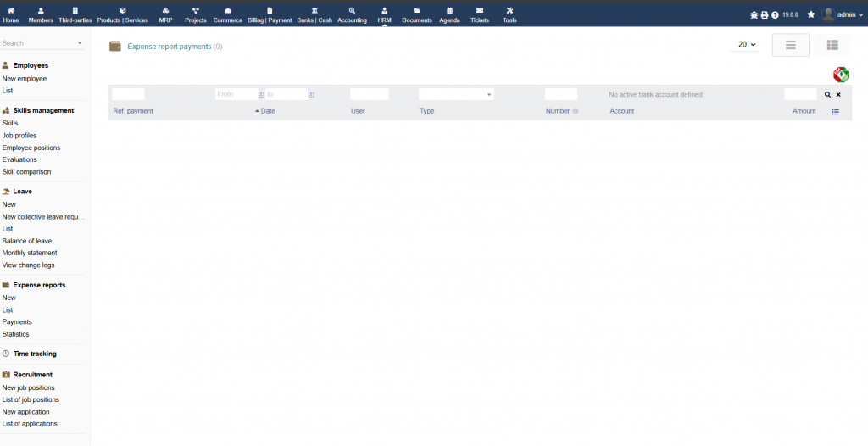Click the print icon in top bar
This screenshot has height=446, width=868.
point(765,15)
